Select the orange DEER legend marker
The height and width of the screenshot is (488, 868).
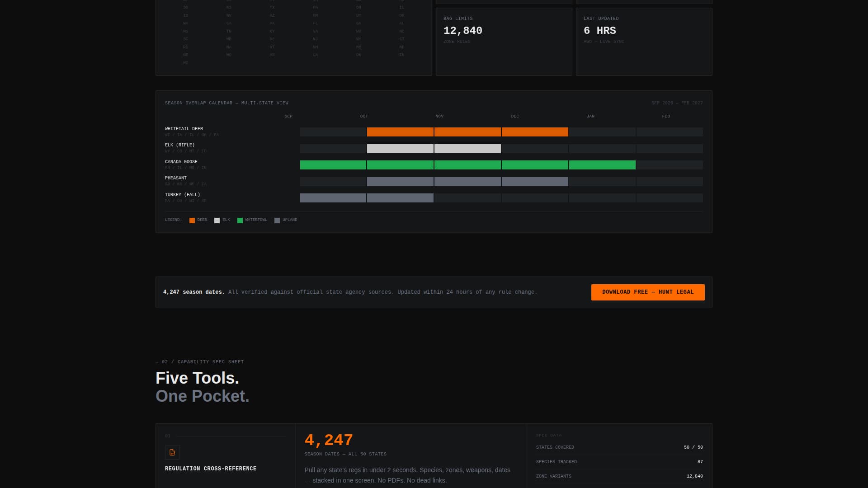click(x=192, y=220)
